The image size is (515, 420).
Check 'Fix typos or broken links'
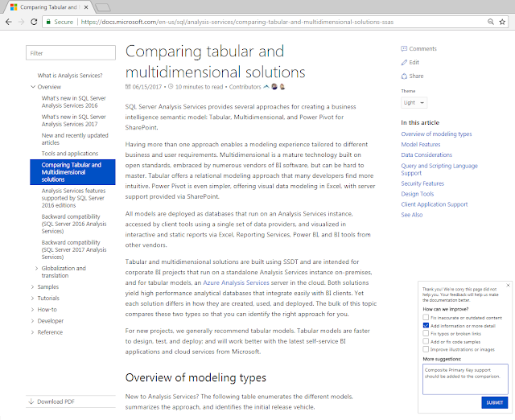point(426,333)
